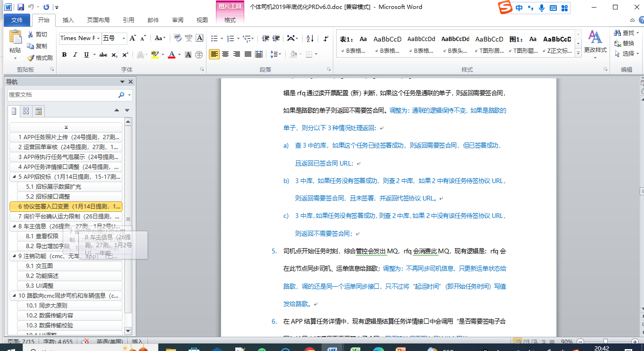Screen dimensions: 644x351
Task: Switch the navigation pane to search results view
Action: point(39,111)
